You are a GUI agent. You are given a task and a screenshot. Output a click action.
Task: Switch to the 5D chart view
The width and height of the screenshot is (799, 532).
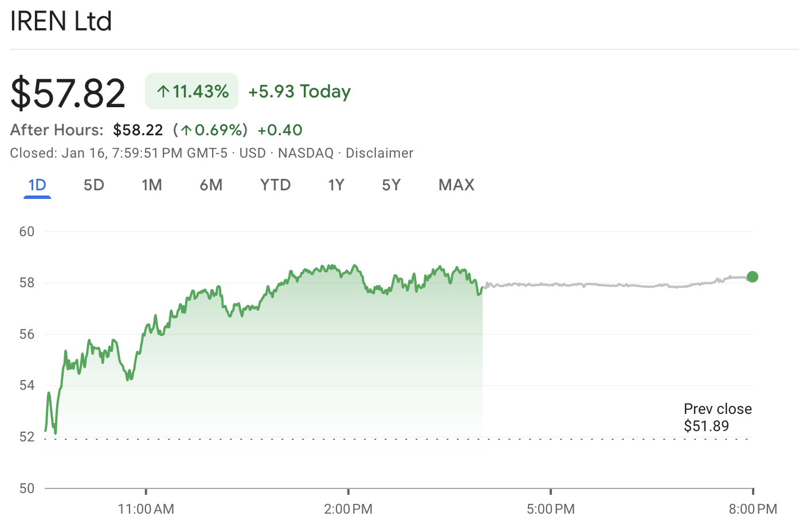click(x=93, y=185)
